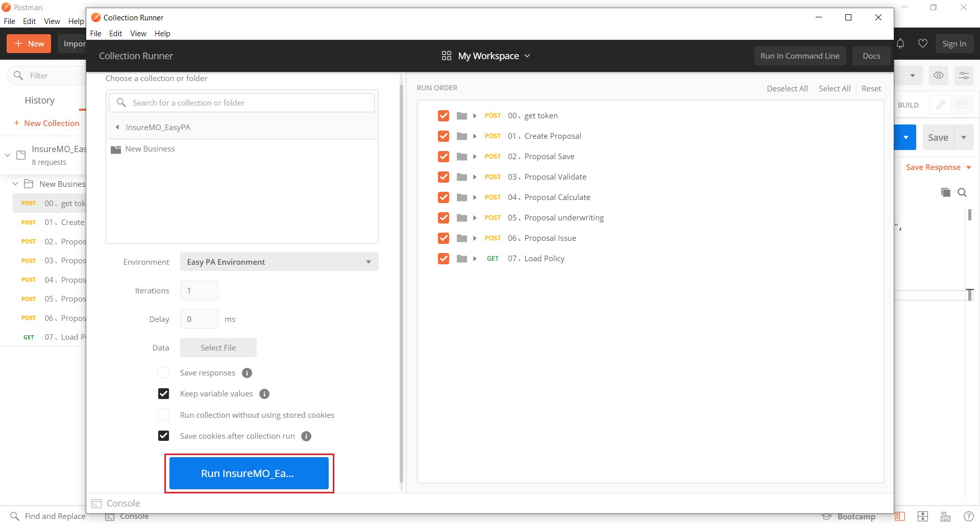Open the Edit menu in Collection Runner
This screenshot has height=525, width=980.
coord(115,34)
